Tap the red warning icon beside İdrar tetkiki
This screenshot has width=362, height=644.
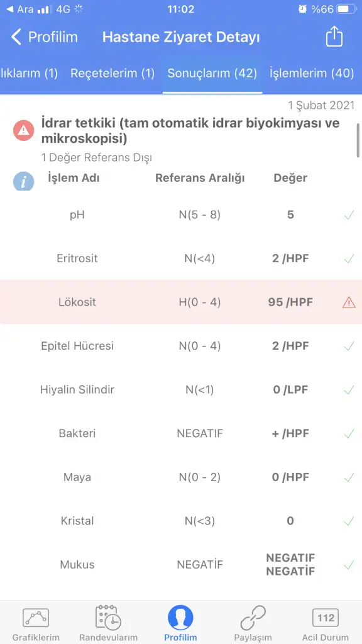pos(23,131)
